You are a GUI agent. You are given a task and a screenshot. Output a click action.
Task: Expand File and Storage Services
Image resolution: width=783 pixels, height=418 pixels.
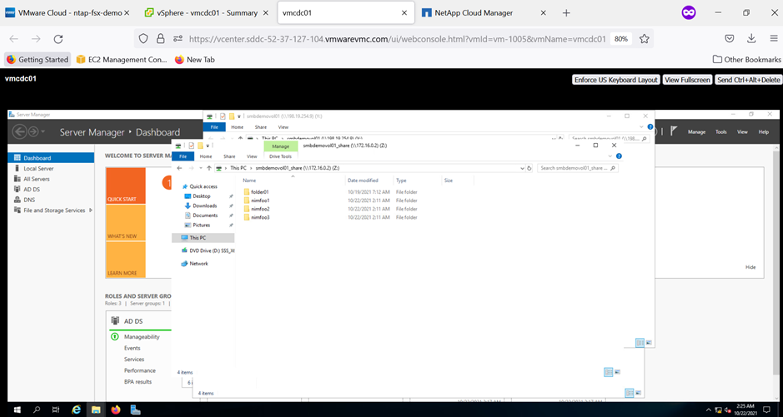(90, 210)
